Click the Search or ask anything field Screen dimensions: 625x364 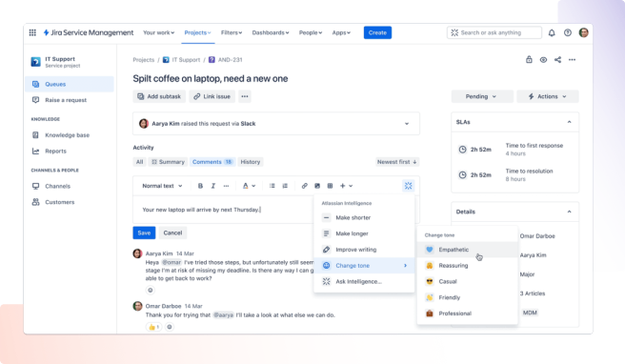494,32
